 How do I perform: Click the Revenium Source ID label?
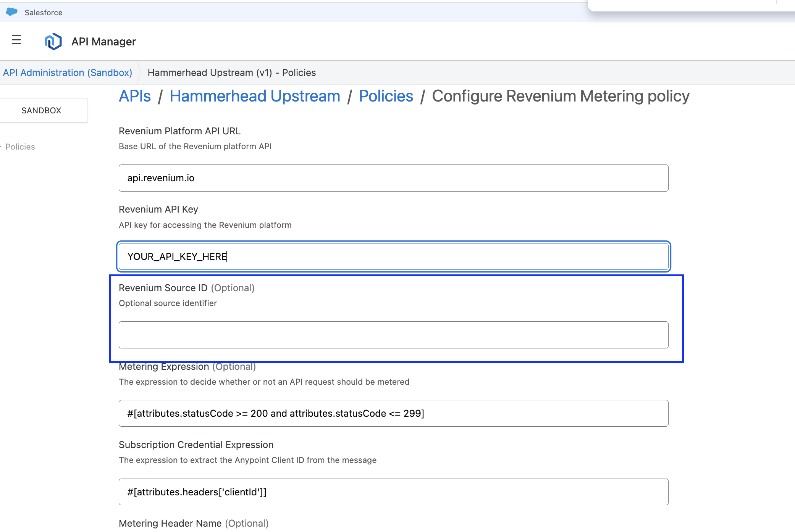coord(163,288)
